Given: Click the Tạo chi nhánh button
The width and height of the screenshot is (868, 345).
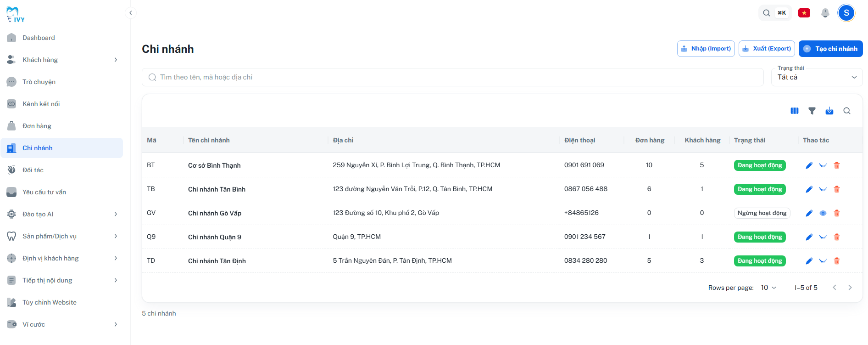Looking at the screenshot, I should pos(830,49).
